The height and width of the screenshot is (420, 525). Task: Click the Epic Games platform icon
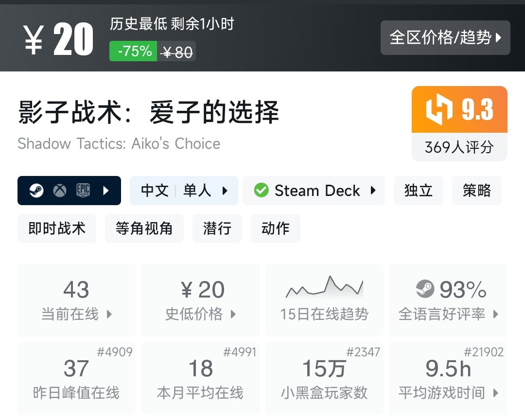pos(83,191)
